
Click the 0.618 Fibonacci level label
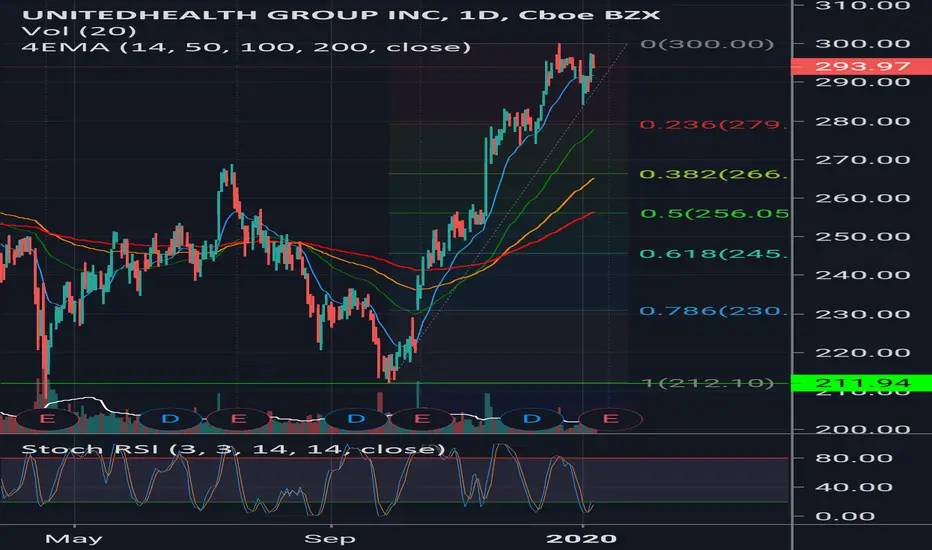click(714, 254)
